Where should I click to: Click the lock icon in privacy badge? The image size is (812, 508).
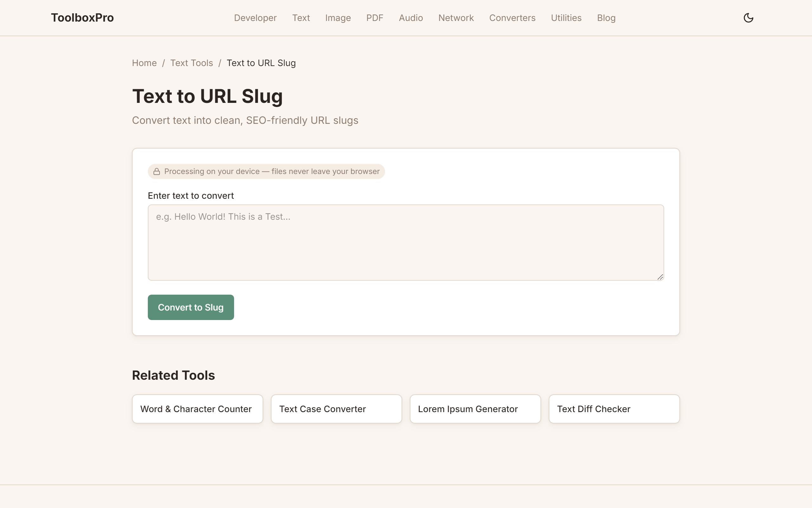pyautogui.click(x=157, y=172)
